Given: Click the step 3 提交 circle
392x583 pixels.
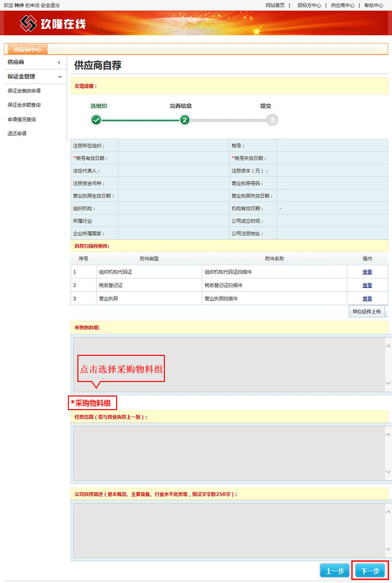Looking at the screenshot, I should tap(272, 120).
